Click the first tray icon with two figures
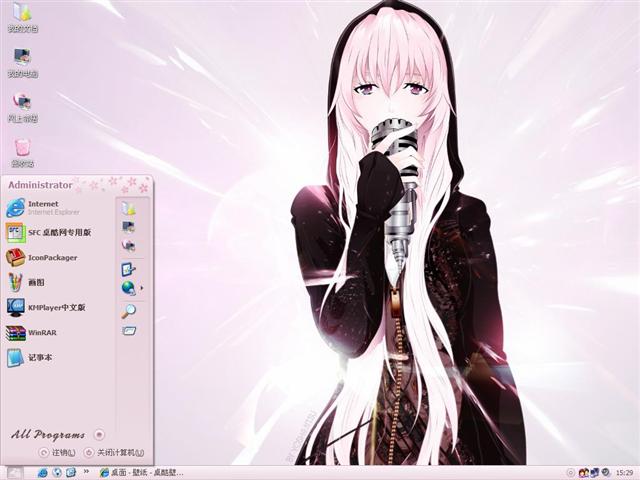The image size is (640, 480). 584,473
